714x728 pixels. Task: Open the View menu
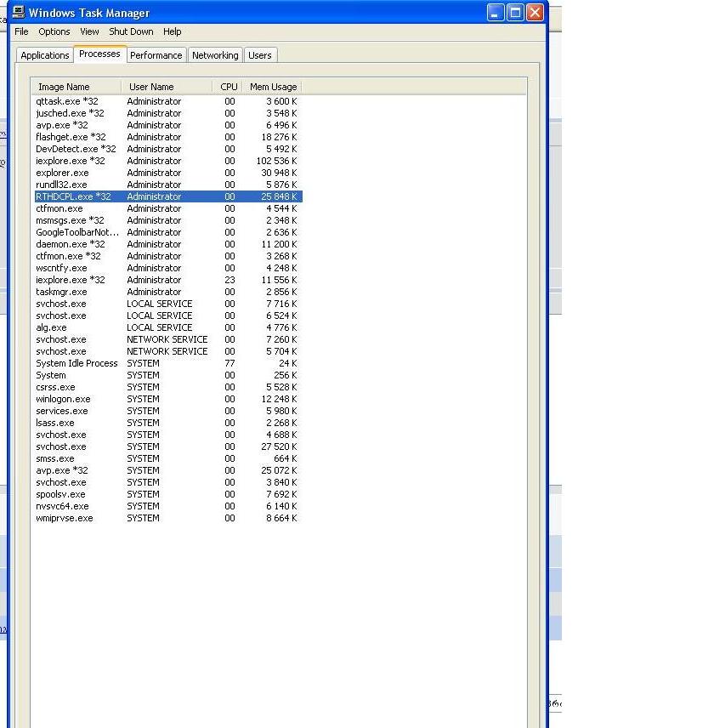89,31
